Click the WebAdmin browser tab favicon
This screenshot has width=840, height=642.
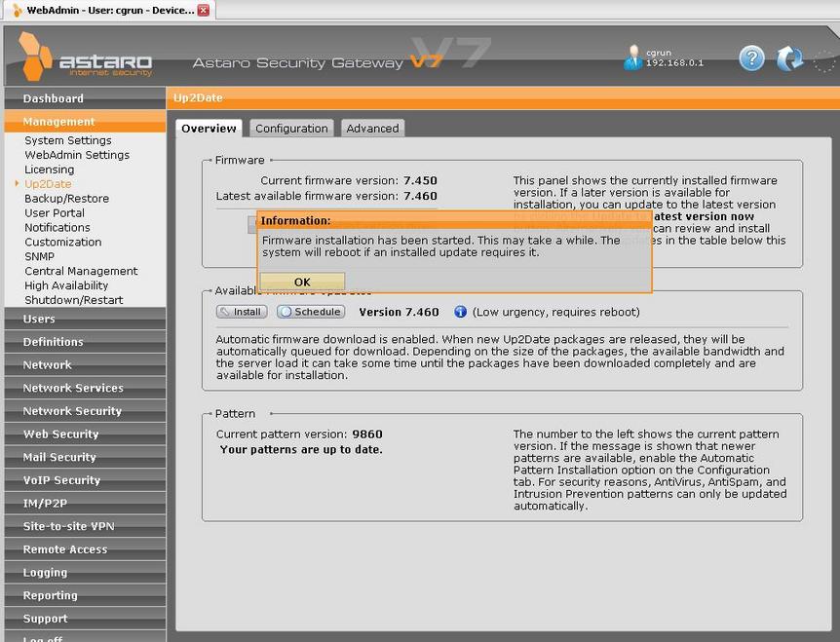18,10
